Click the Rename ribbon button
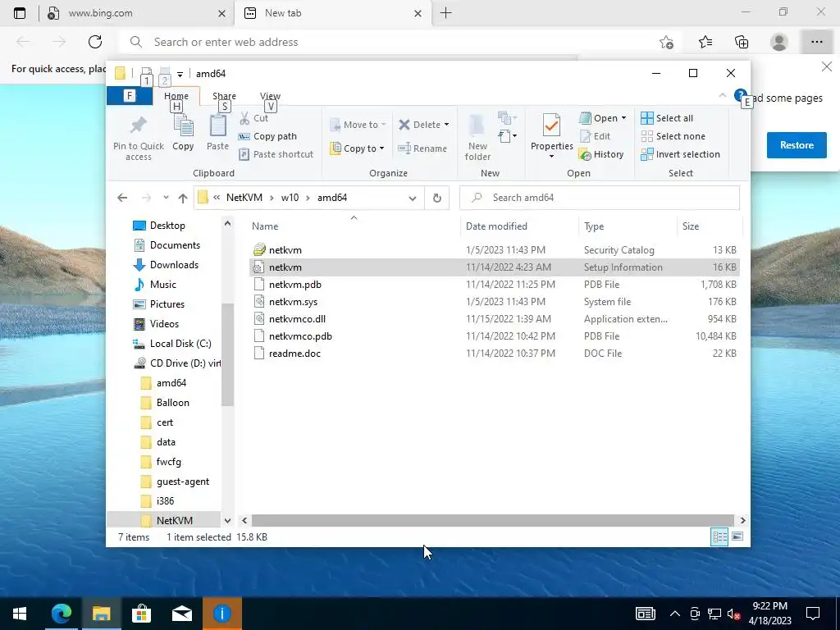840x630 pixels. (x=422, y=148)
